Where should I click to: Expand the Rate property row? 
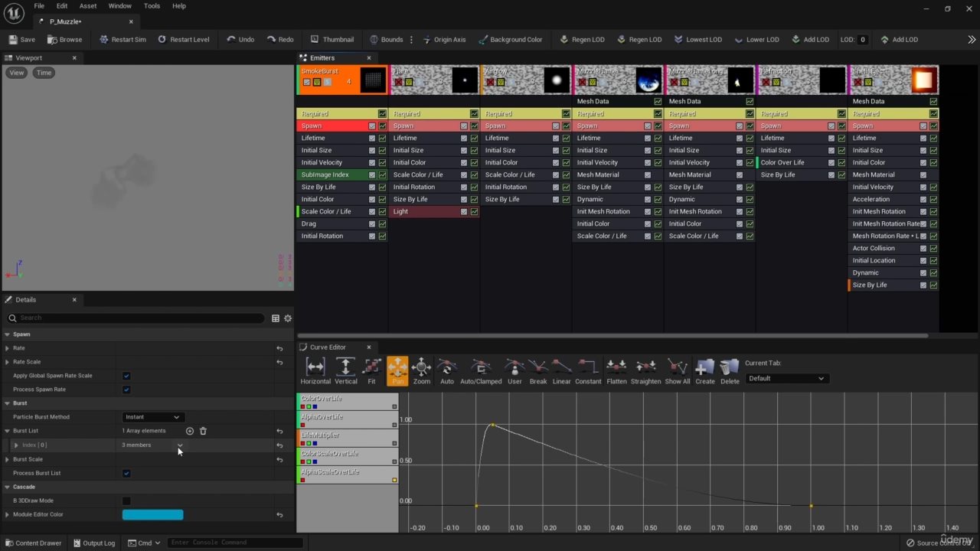8,348
